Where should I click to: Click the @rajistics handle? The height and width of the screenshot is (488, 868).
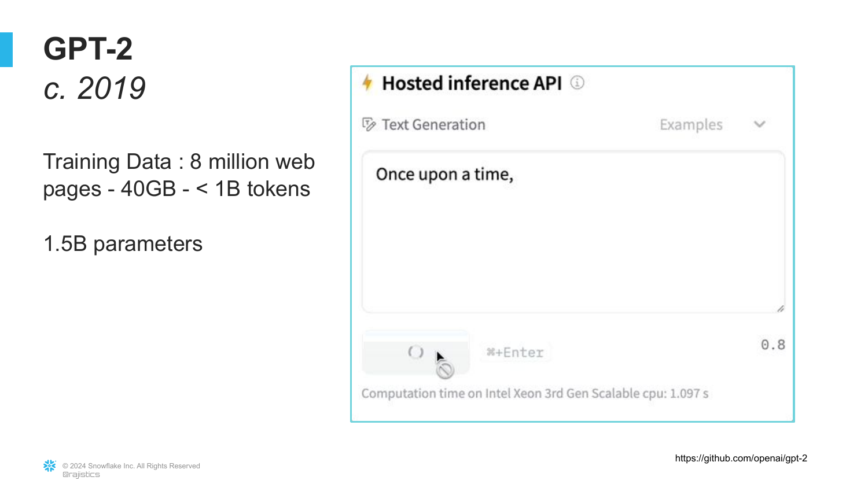tap(81, 475)
